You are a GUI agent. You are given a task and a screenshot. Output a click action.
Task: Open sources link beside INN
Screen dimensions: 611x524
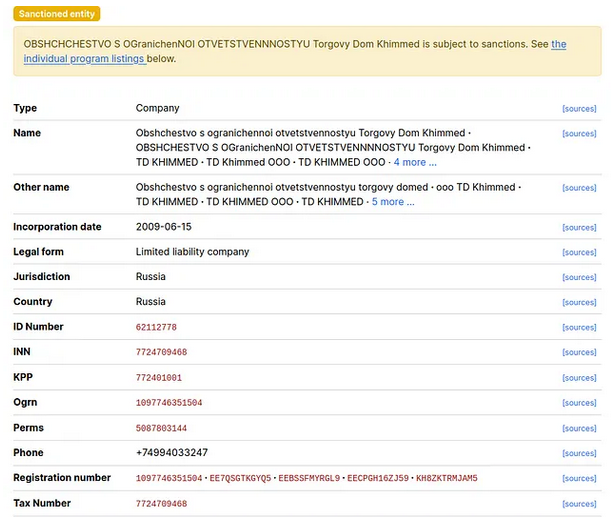(x=579, y=353)
